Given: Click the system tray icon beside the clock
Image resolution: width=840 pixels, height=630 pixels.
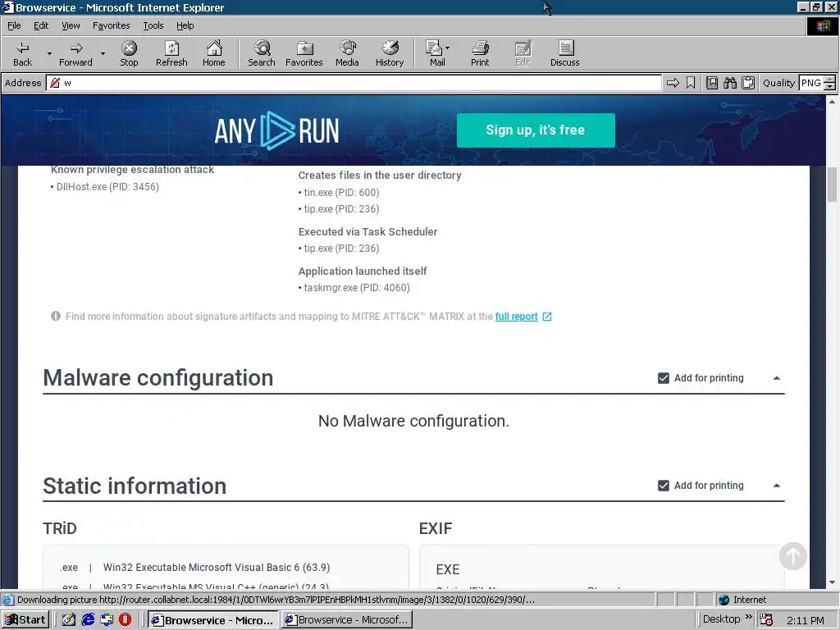Looking at the screenshot, I should 766,620.
